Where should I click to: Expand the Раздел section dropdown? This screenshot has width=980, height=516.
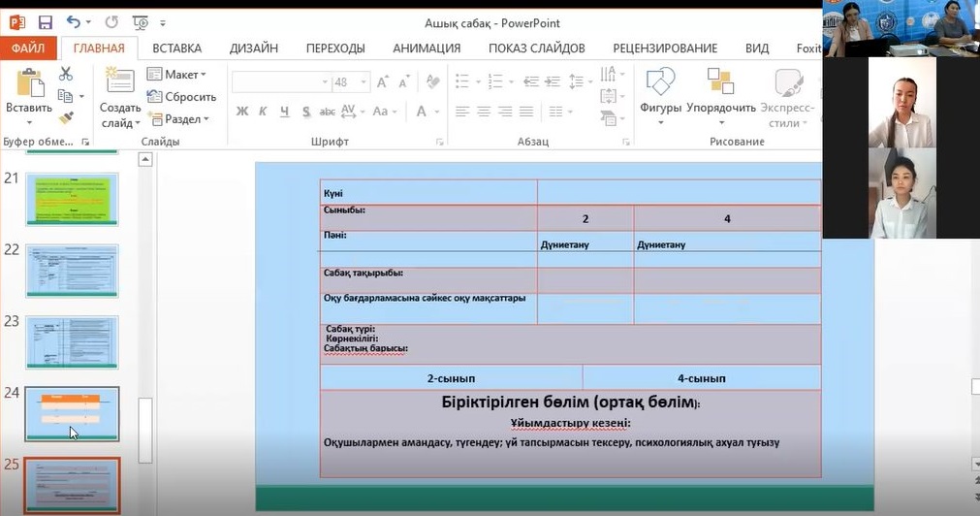click(x=182, y=119)
